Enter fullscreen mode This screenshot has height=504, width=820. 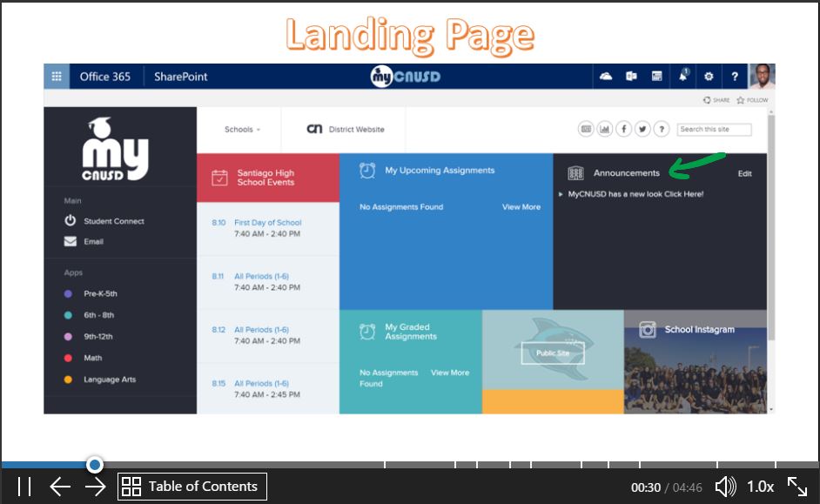797,487
